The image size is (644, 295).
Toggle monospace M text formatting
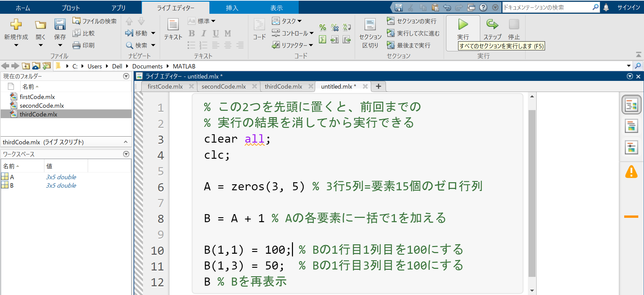[x=228, y=33]
